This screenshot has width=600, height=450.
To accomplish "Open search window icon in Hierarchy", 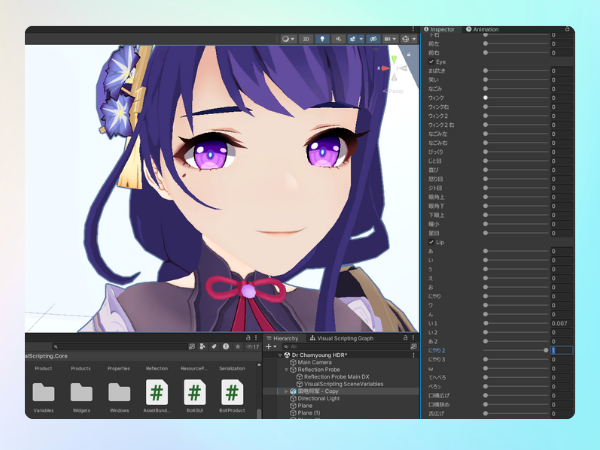I will pyautogui.click(x=413, y=347).
